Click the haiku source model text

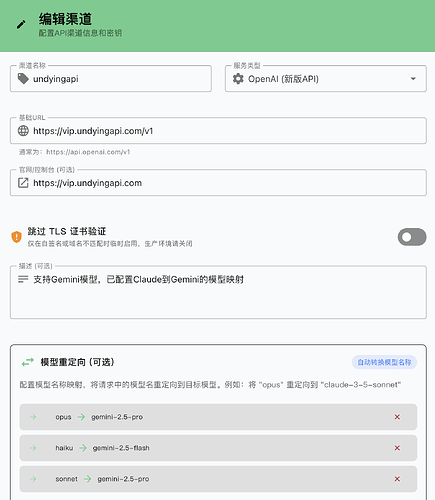point(64,448)
